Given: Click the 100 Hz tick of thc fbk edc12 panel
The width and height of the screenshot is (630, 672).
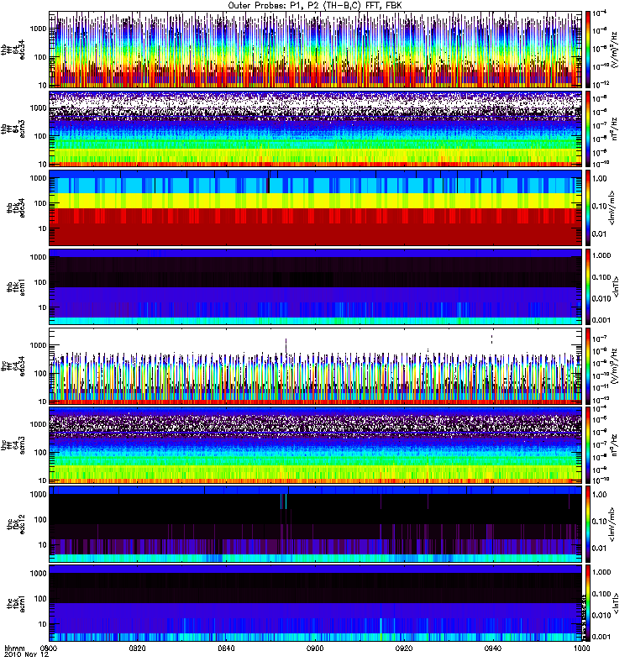Looking at the screenshot, I should click(x=40, y=519).
